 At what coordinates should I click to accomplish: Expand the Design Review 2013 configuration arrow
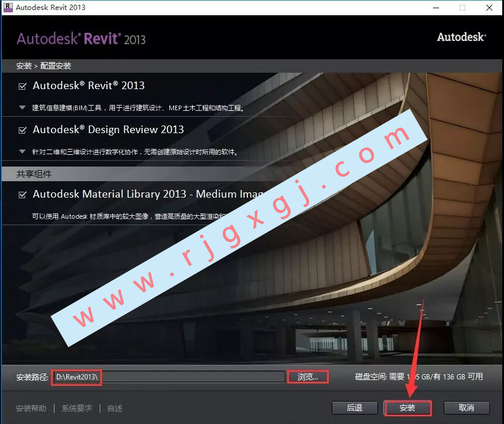(x=22, y=151)
